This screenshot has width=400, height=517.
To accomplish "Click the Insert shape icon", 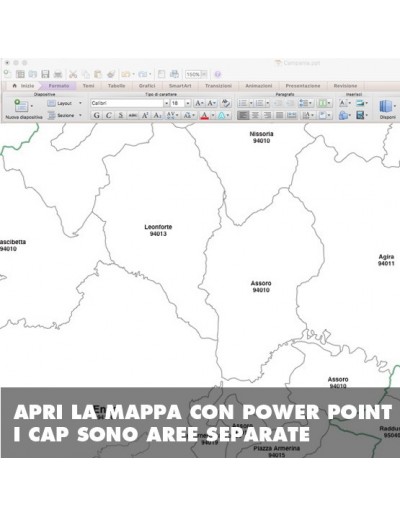I will tap(343, 115).
